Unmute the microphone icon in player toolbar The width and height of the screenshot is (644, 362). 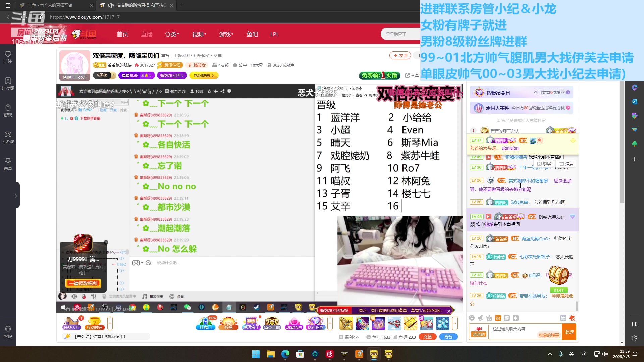pos(83,296)
